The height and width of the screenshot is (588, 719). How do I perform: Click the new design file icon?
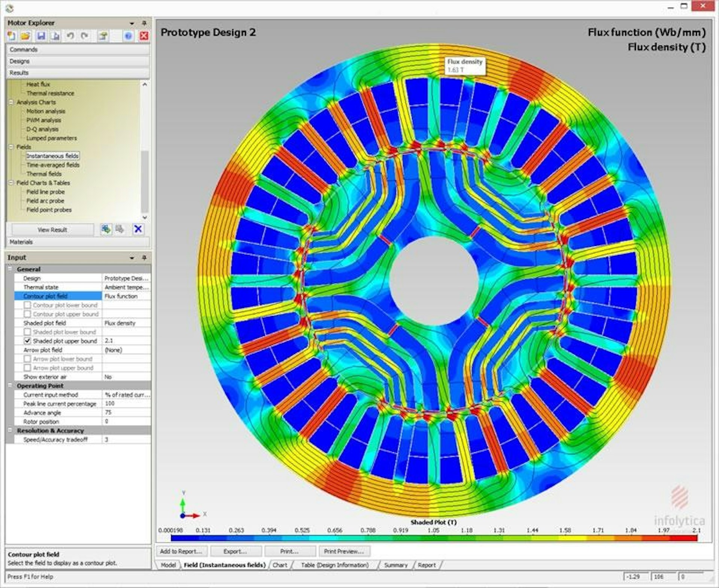(x=12, y=36)
